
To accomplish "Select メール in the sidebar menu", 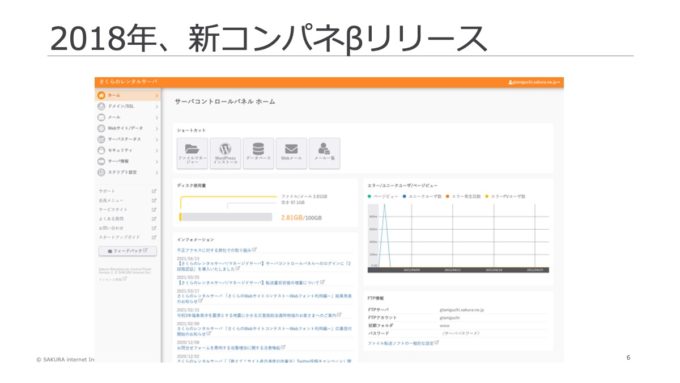I will 128,117.
